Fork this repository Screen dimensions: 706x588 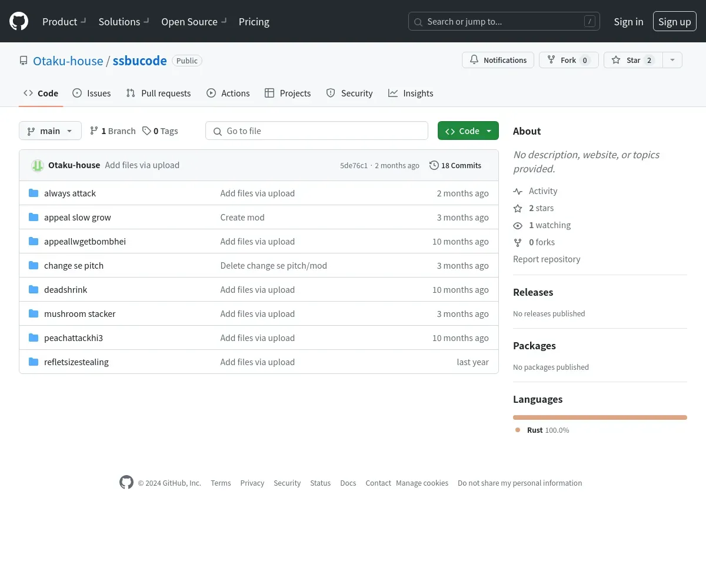[568, 60]
